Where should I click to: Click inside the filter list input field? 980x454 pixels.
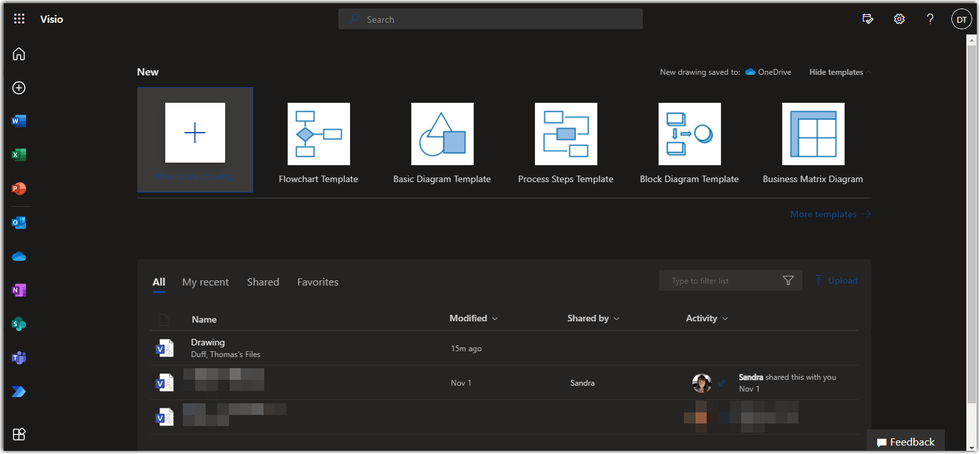point(716,280)
